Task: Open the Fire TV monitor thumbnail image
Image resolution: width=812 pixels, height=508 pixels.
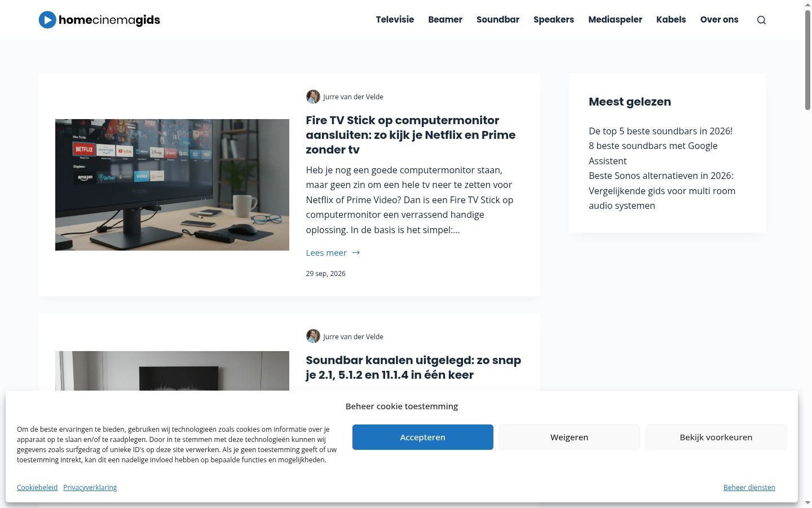Action: click(x=172, y=185)
